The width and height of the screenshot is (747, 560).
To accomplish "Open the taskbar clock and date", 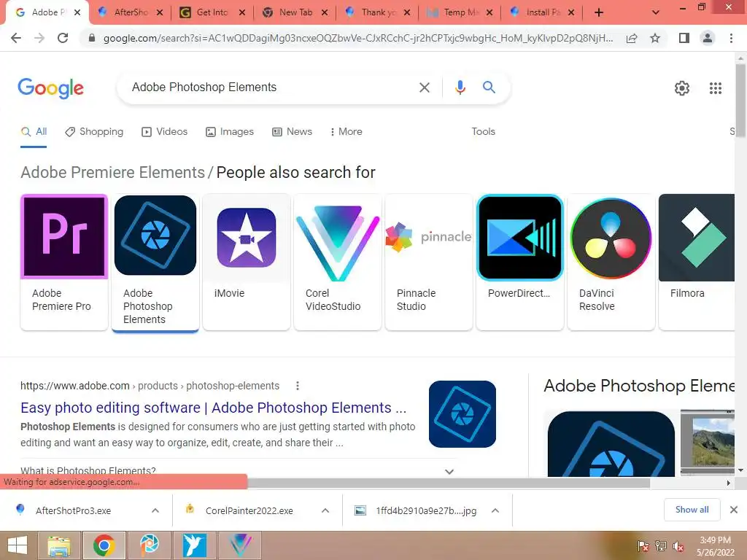I will 715,546.
